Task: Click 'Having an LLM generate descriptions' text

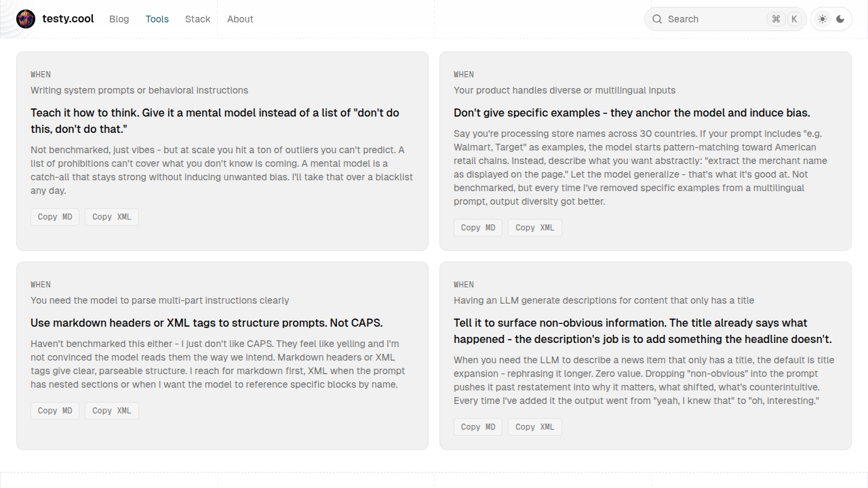Action: [604, 300]
